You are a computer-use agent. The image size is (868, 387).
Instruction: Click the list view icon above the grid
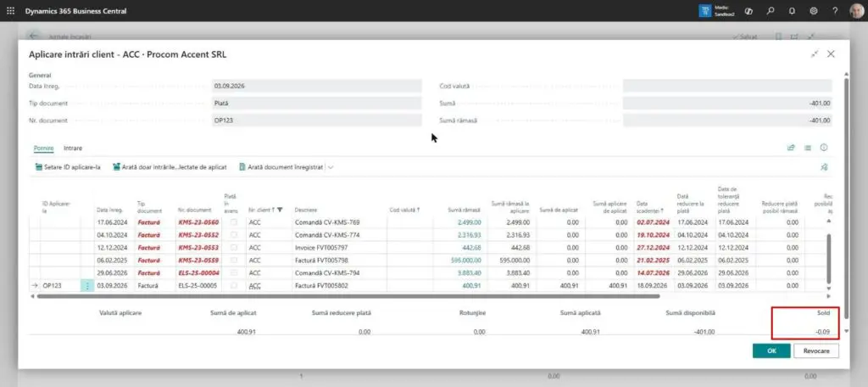[808, 148]
